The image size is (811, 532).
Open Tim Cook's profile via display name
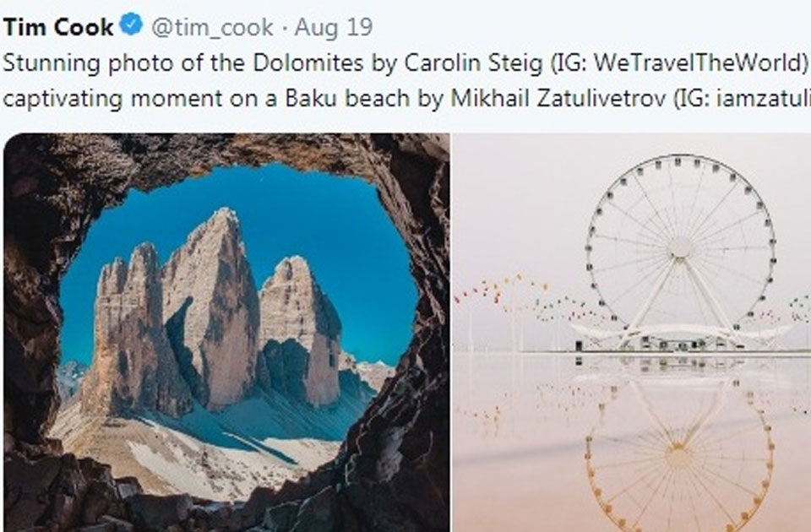(58, 27)
